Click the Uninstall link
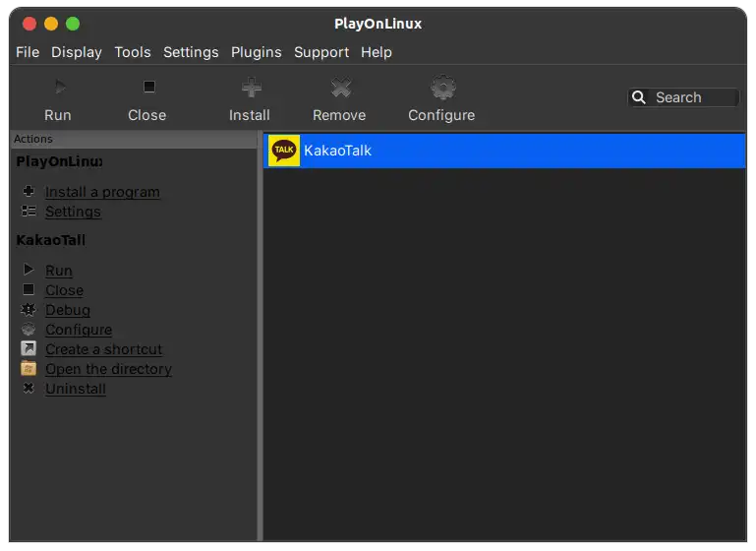756x551 pixels. pos(76,389)
